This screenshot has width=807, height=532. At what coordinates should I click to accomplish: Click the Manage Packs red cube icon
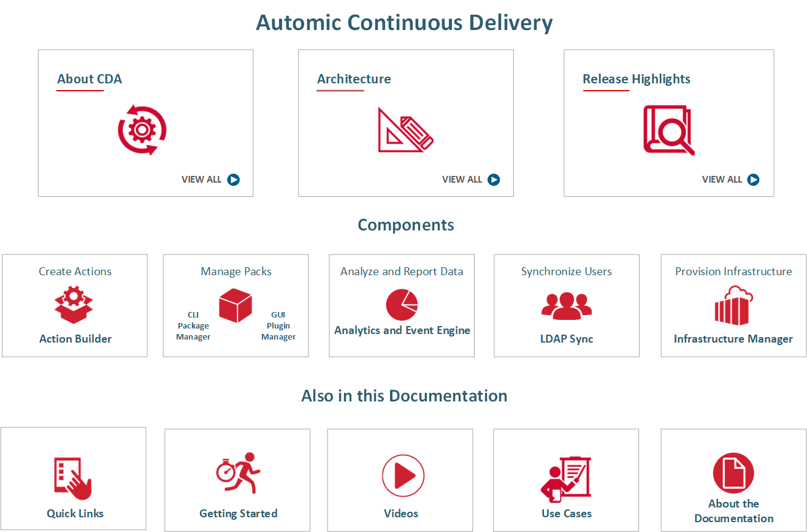pos(235,305)
